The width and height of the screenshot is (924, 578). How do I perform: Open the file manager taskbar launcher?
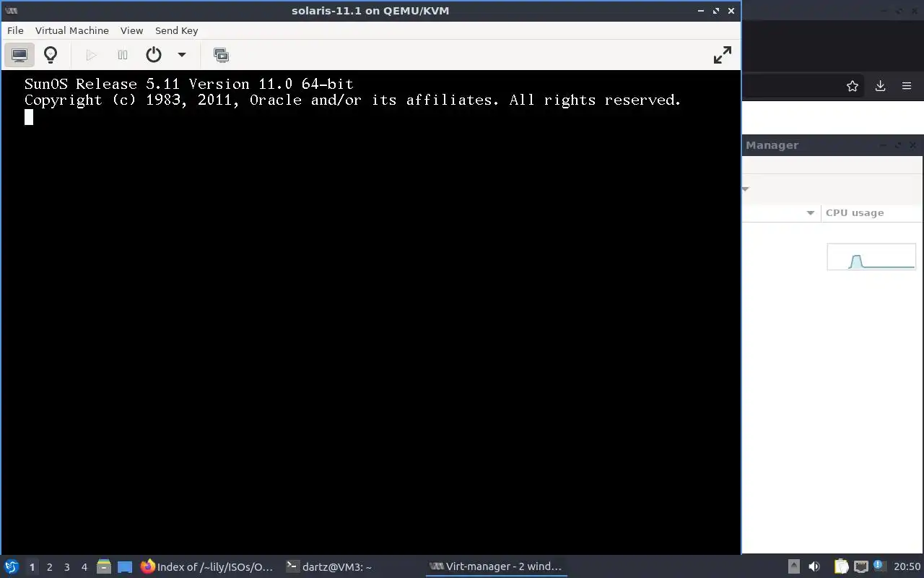coord(103,566)
